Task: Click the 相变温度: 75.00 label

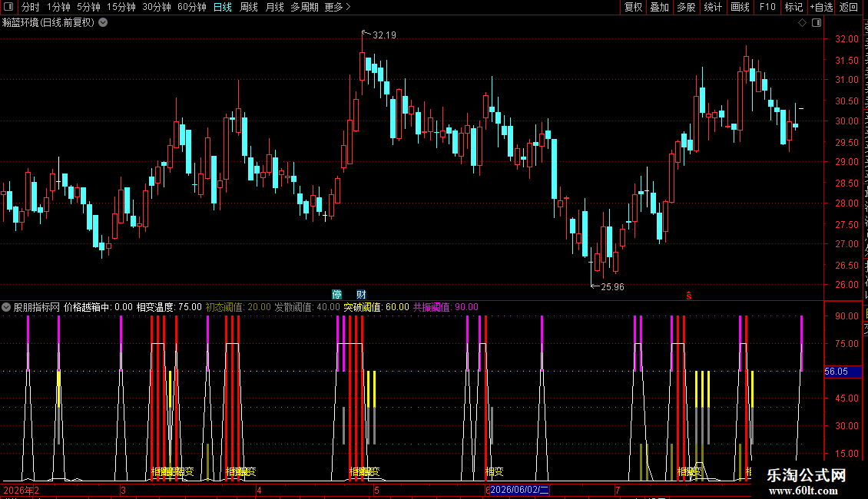Action: tap(169, 307)
